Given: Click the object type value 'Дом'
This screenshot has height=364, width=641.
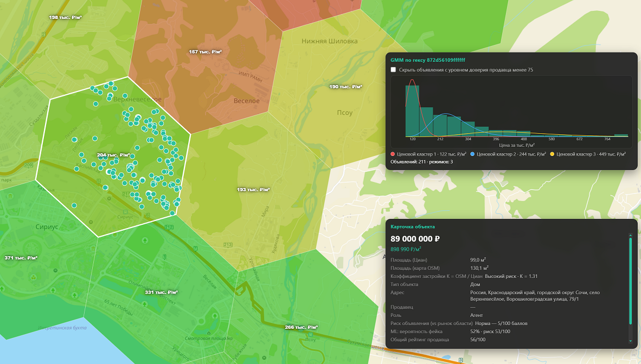Looking at the screenshot, I should coord(475,284).
